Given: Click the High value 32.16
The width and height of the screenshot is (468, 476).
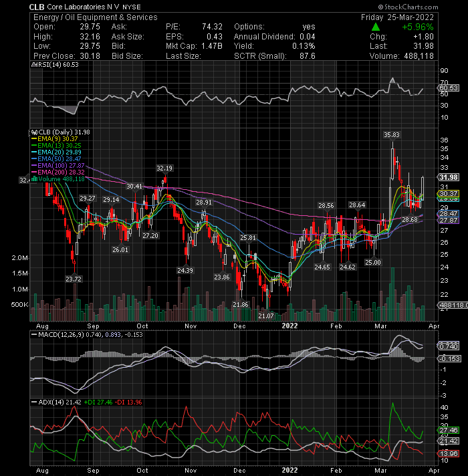Looking at the screenshot, I should click(x=90, y=36).
